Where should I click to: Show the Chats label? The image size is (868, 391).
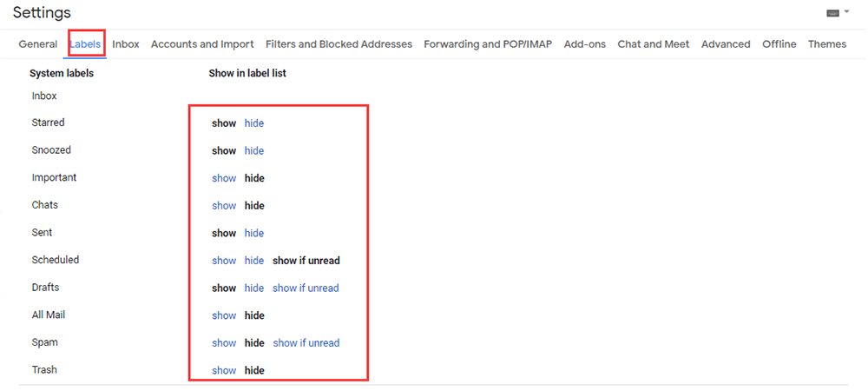(x=224, y=206)
